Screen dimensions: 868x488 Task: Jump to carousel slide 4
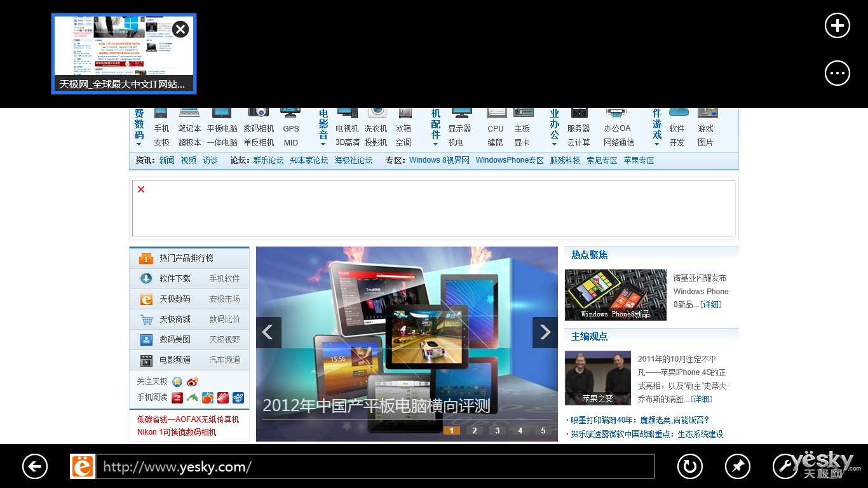520,431
